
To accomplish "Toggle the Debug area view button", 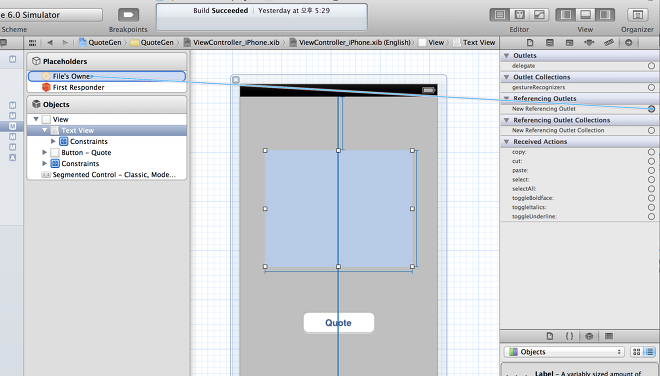I will [585, 15].
